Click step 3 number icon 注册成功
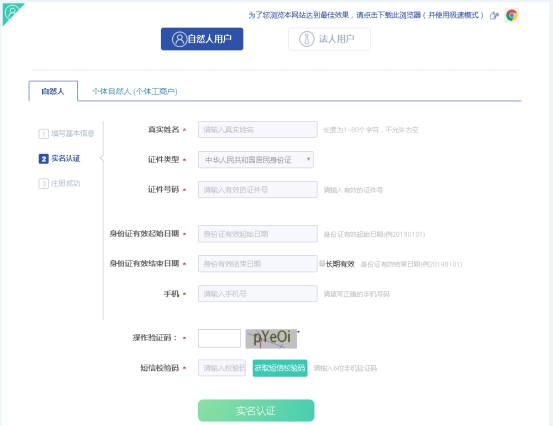Image resolution: width=553 pixels, height=426 pixels. point(43,184)
